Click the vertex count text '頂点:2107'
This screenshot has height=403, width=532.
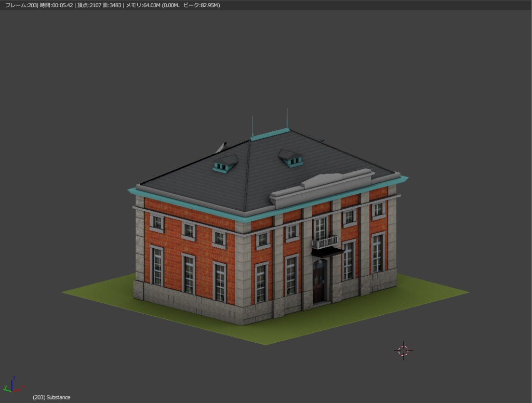click(89, 5)
